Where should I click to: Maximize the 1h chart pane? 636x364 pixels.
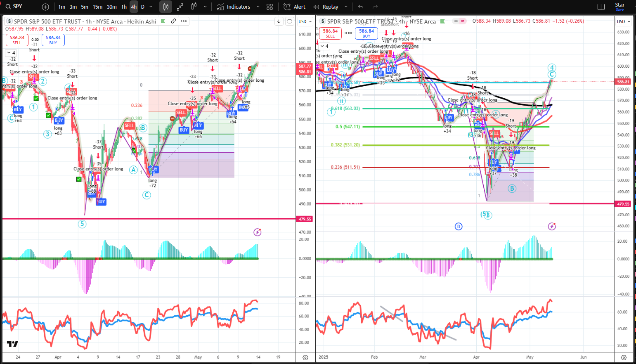pos(290,21)
